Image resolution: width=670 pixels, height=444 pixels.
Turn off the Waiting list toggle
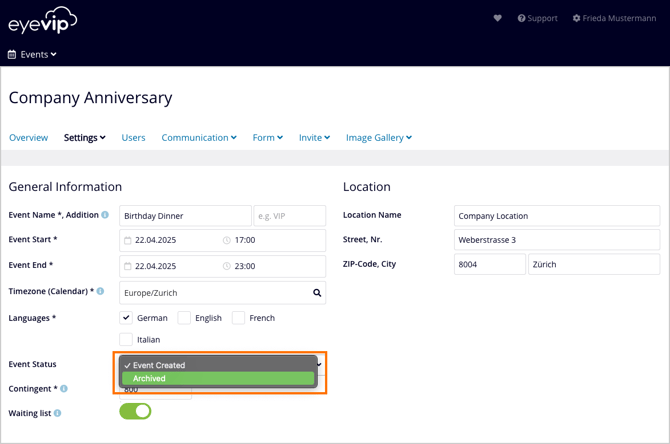[135, 411]
